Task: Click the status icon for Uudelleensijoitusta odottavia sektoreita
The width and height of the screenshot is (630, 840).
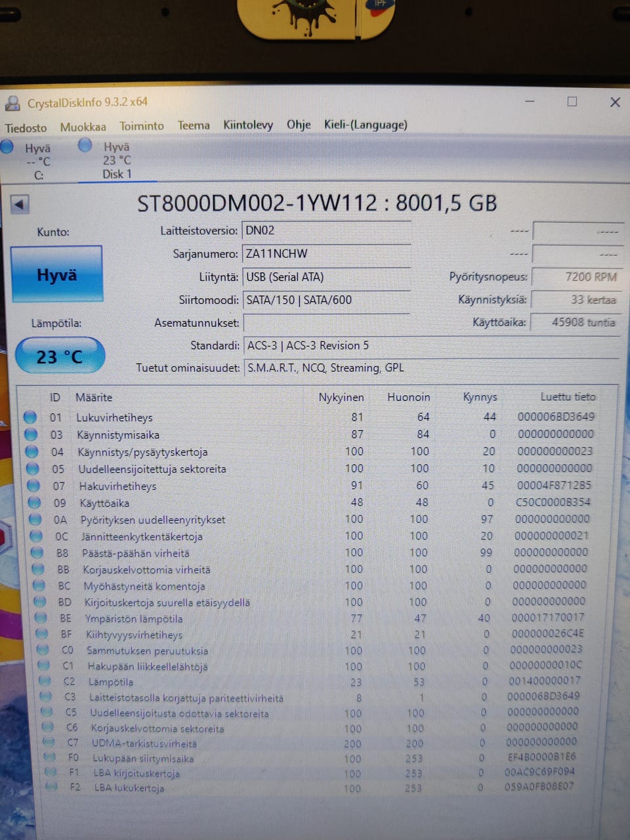Action: (x=47, y=712)
